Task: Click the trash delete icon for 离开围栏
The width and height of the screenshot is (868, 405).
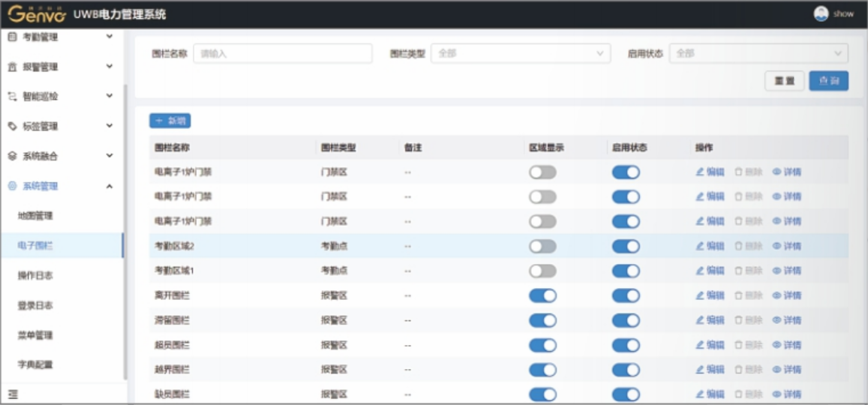Action: 738,295
